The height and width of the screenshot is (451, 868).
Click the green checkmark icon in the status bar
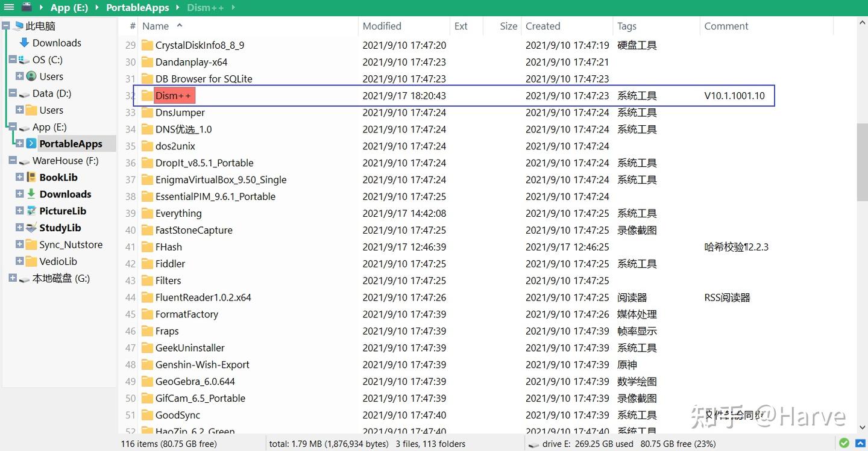click(x=844, y=443)
